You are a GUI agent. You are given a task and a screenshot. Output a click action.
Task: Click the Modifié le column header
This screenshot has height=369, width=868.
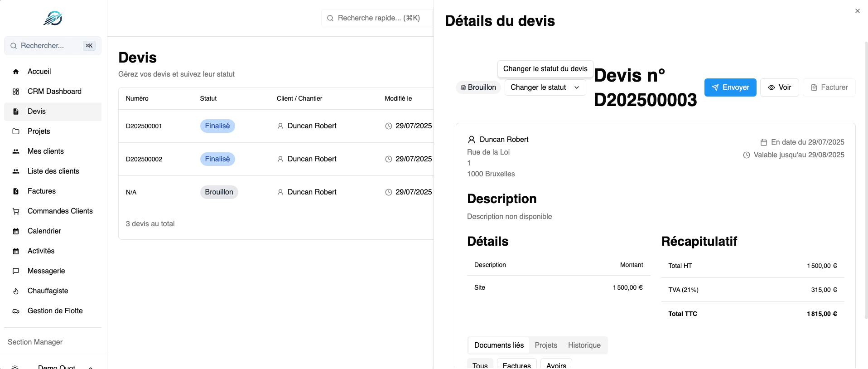pyautogui.click(x=398, y=98)
